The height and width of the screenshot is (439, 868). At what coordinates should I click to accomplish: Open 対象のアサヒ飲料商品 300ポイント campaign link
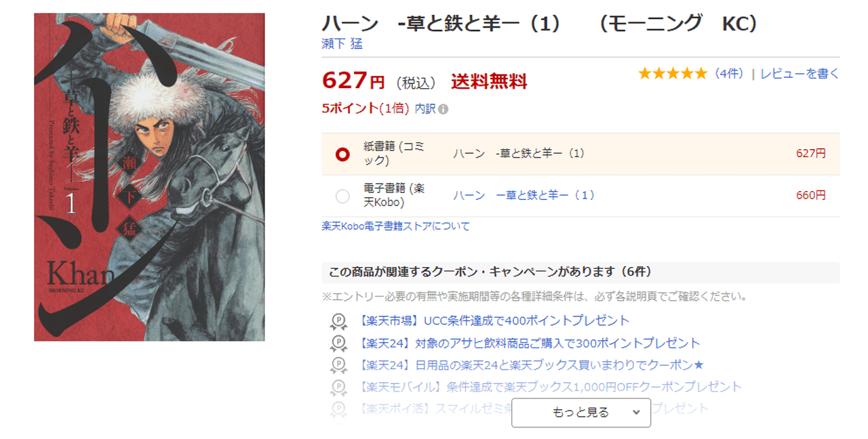point(527,343)
